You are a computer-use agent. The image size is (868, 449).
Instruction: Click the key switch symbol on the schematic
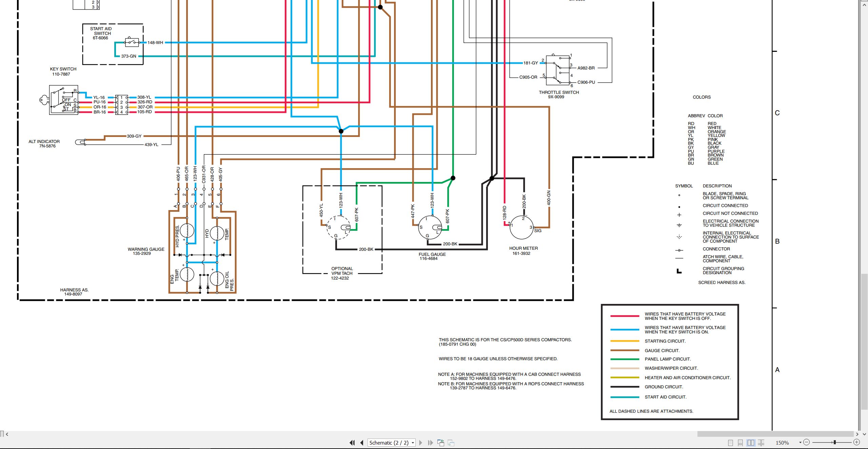(x=59, y=100)
